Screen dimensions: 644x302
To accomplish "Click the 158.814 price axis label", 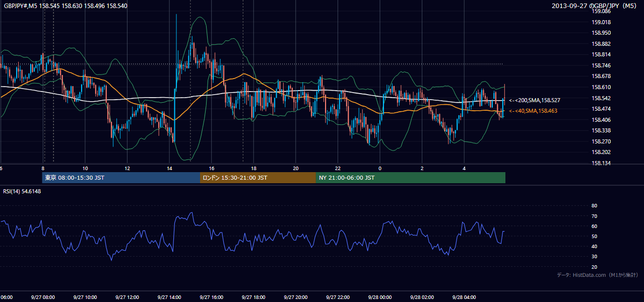I will [601, 55].
